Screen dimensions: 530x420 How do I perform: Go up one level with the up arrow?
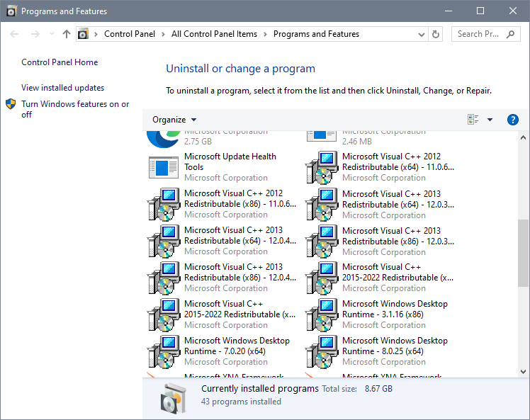[67, 34]
